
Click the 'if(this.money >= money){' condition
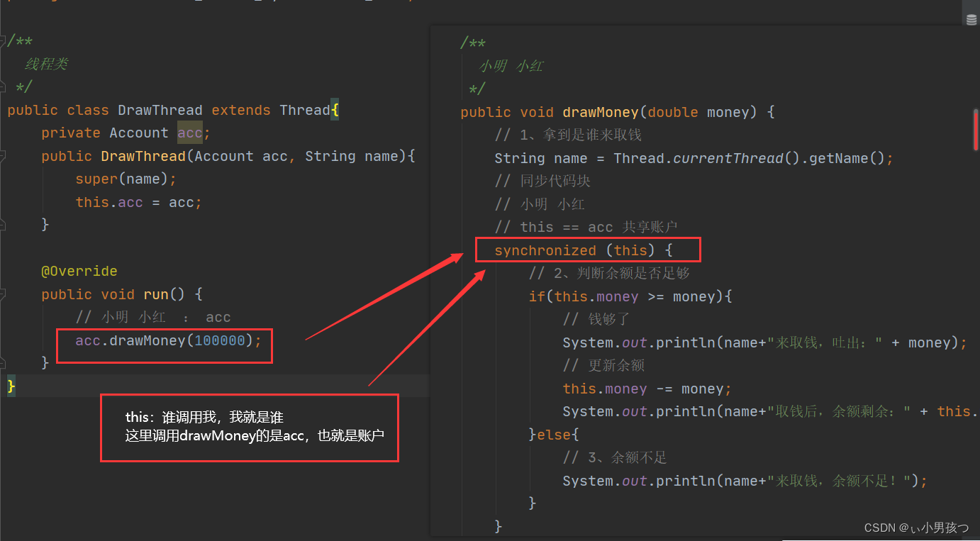point(630,296)
